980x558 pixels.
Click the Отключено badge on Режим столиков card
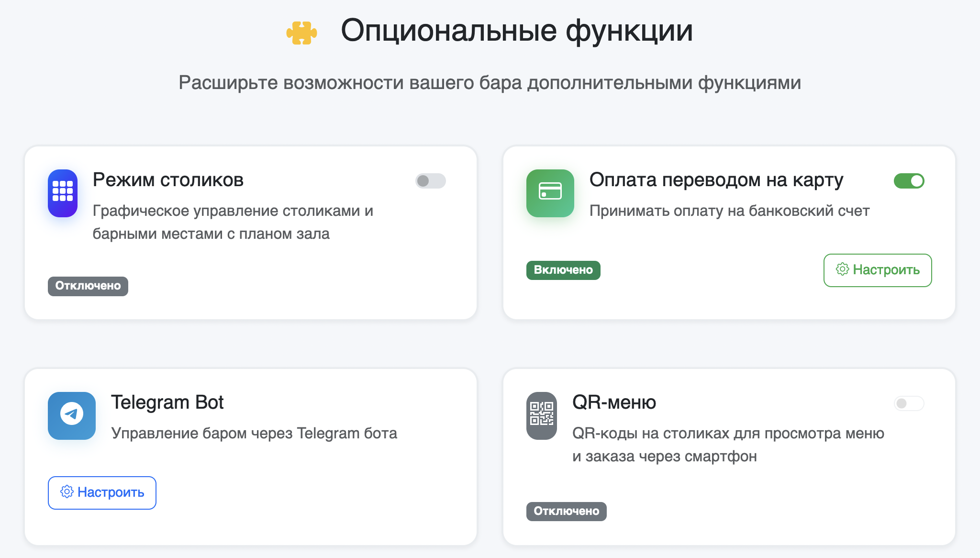click(88, 286)
